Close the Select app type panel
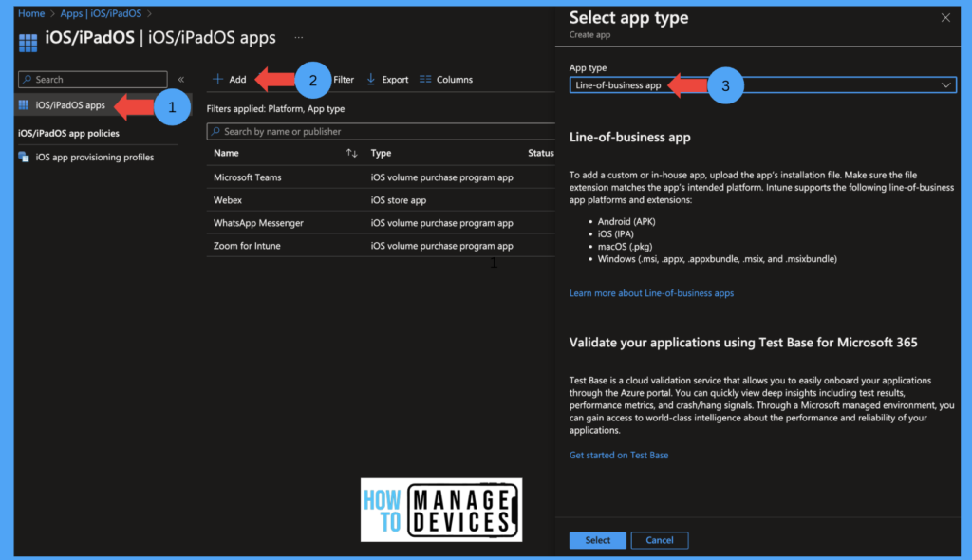 pyautogui.click(x=945, y=18)
